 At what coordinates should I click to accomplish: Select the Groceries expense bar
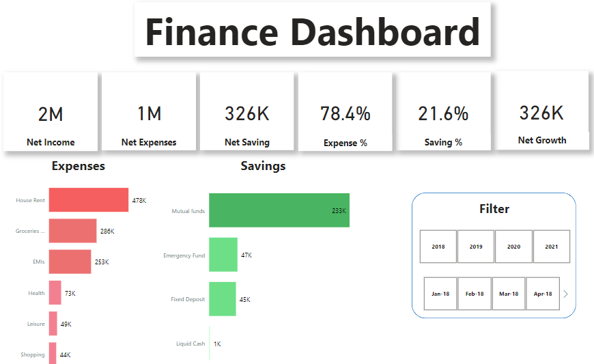pos(72,231)
